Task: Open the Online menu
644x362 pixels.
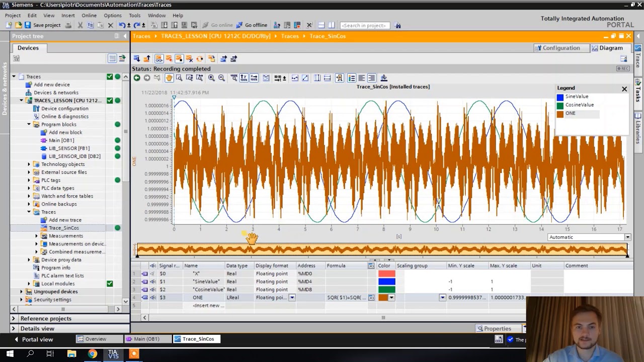Action: tap(89, 16)
